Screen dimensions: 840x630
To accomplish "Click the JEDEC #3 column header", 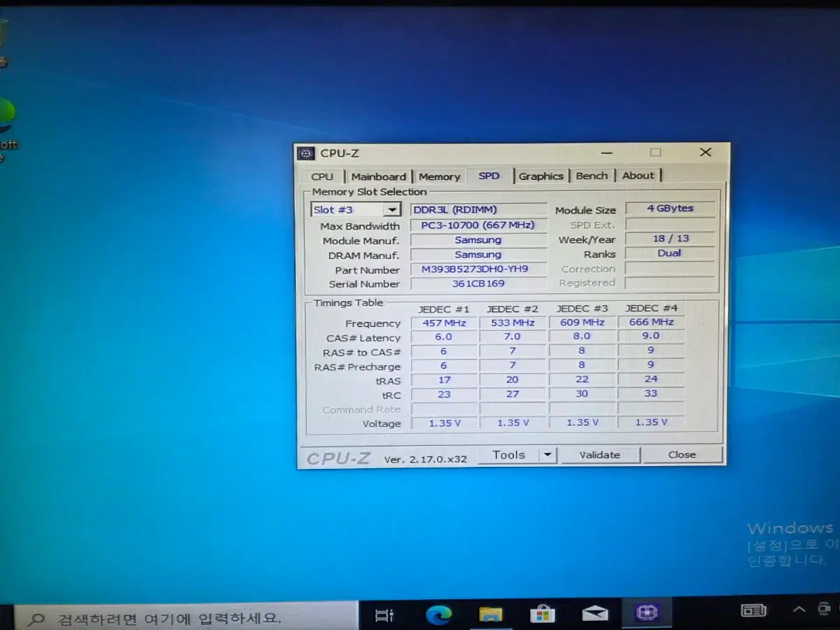I will pyautogui.click(x=582, y=309).
